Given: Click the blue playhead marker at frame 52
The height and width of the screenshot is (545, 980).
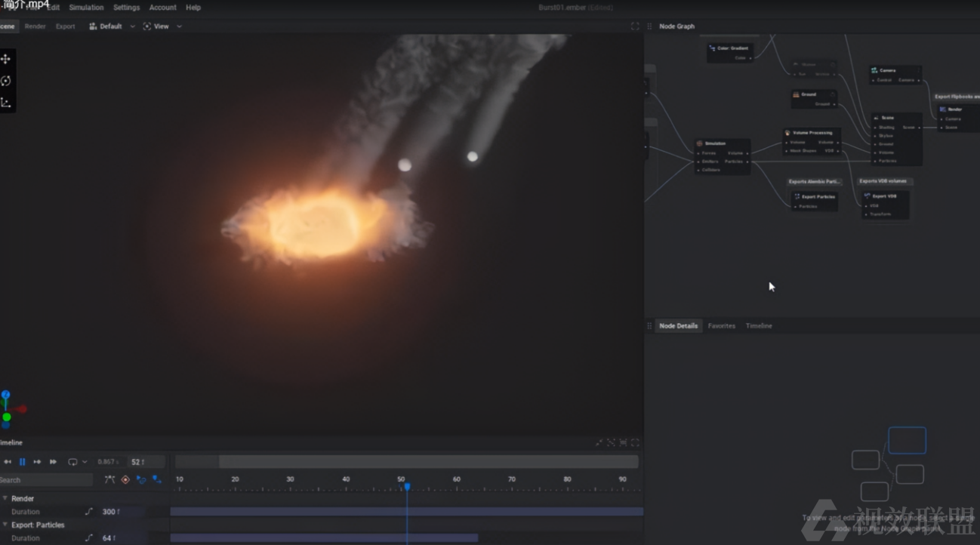Looking at the screenshot, I should pyautogui.click(x=407, y=487).
